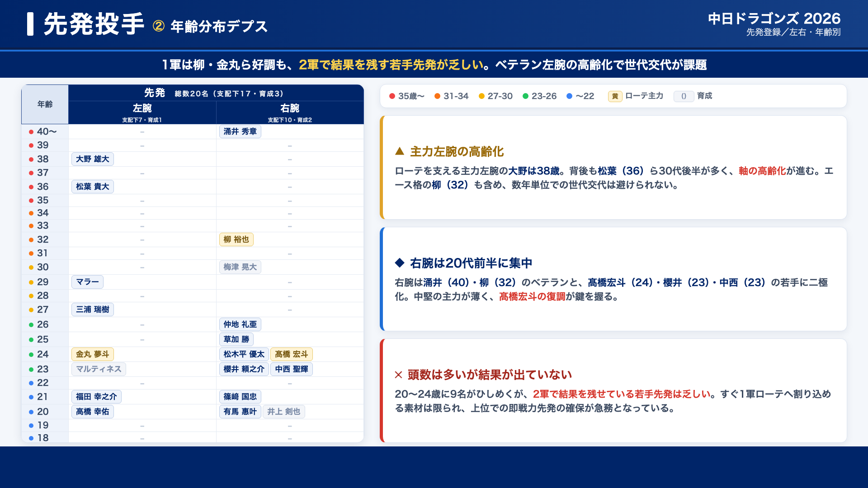Click the orange 31-34 legend dot
The image size is (868, 488).
pyautogui.click(x=438, y=96)
